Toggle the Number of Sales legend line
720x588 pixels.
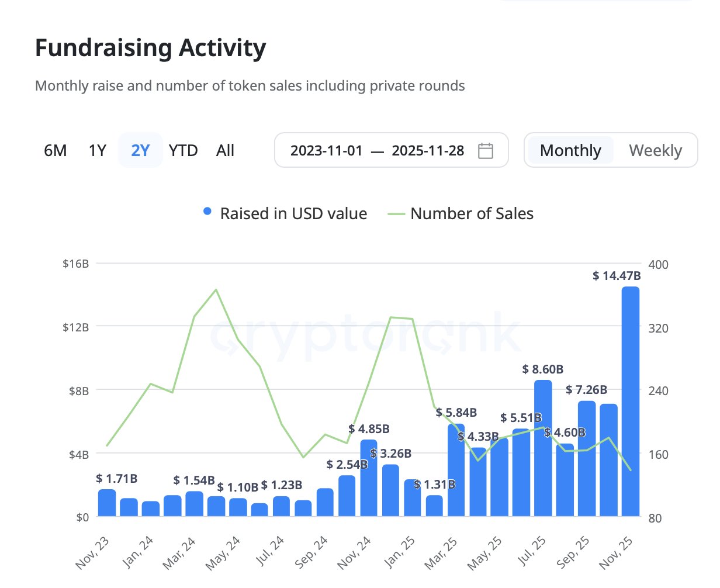[461, 214]
